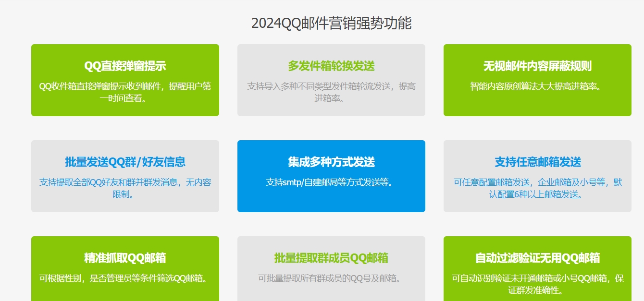Open the 支持任意邮箱发送 card title
The width and height of the screenshot is (644, 301).
(537, 162)
